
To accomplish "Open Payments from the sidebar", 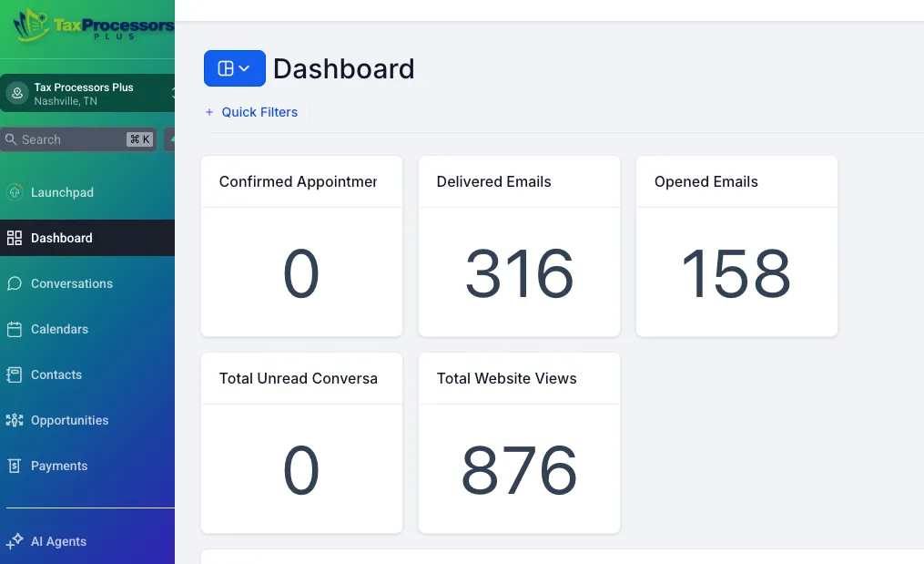I will [87, 467].
